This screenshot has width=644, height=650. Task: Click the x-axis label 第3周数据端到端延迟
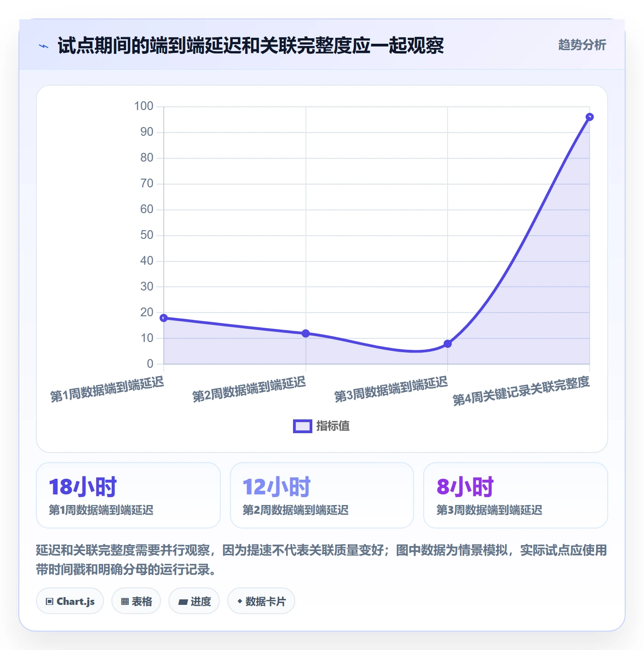(391, 389)
